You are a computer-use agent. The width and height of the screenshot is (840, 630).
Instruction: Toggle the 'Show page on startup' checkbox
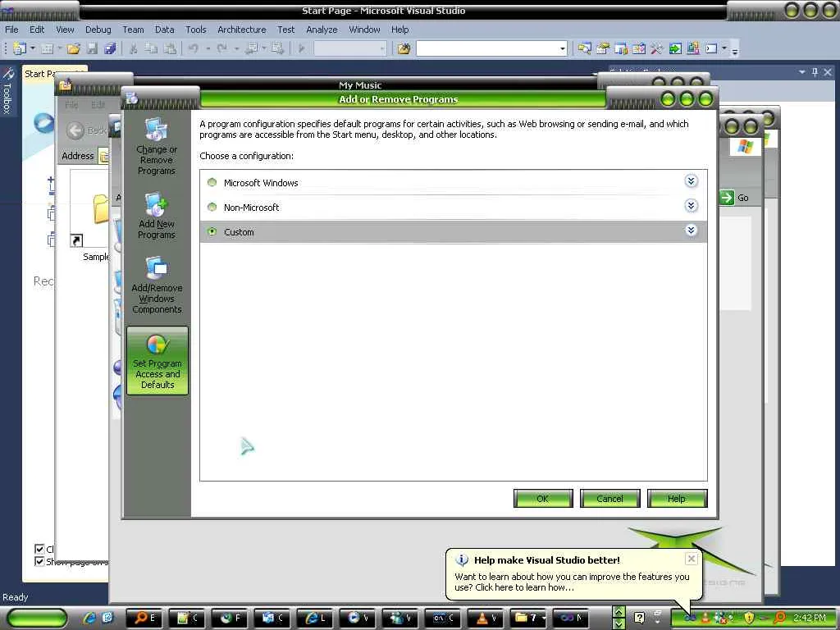(x=39, y=561)
